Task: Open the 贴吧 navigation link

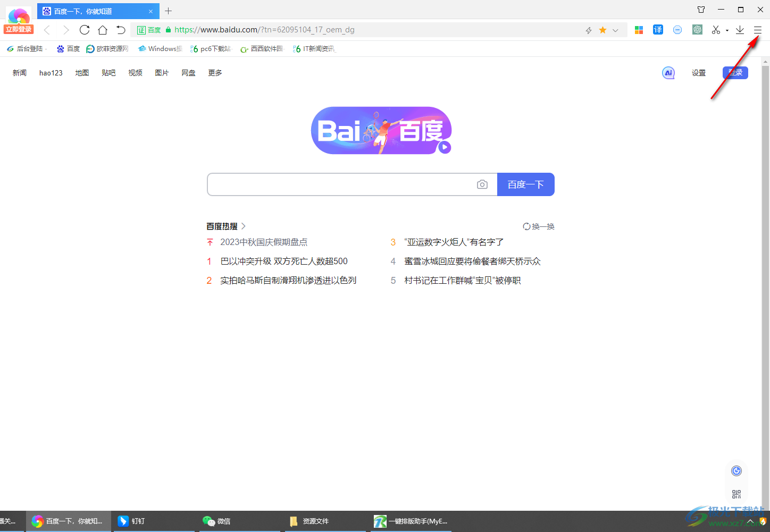Action: tap(108, 73)
